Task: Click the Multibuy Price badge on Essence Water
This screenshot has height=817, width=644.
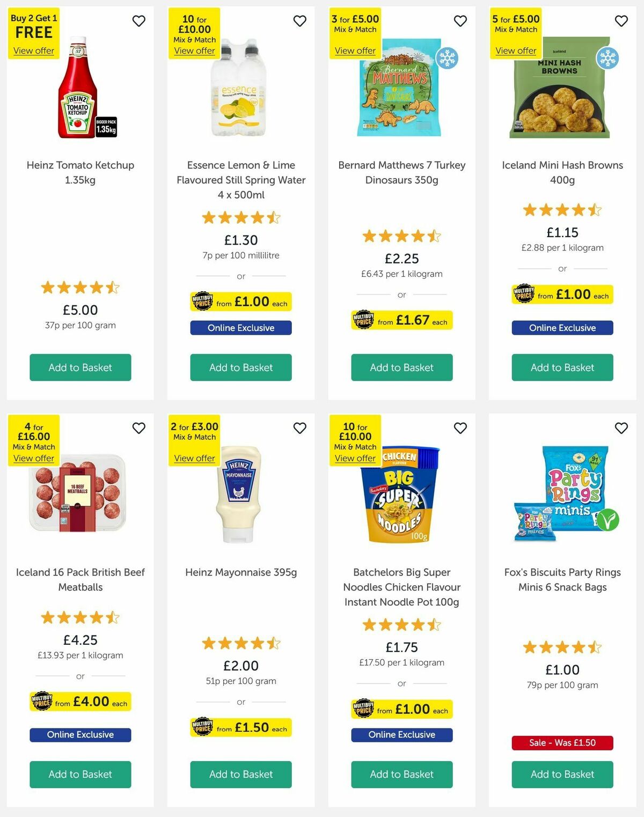Action: pos(240,301)
